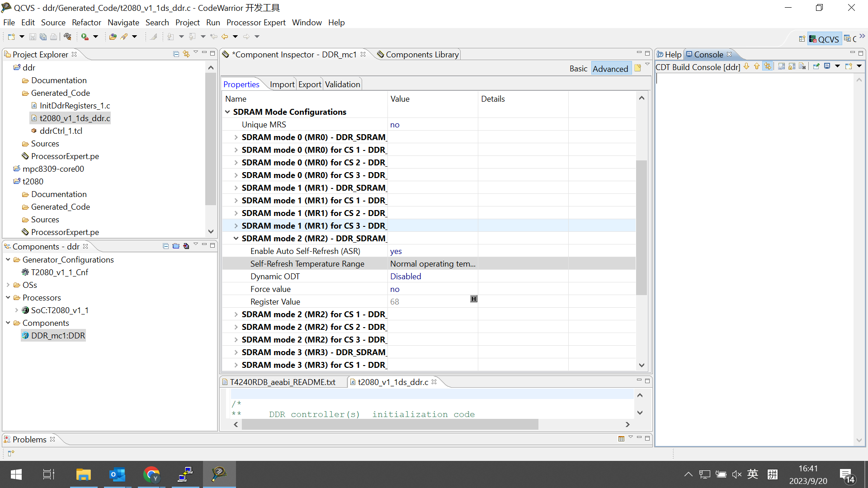
Task: Expand SoC:T2080_v1_1 under Processors
Action: (17, 310)
